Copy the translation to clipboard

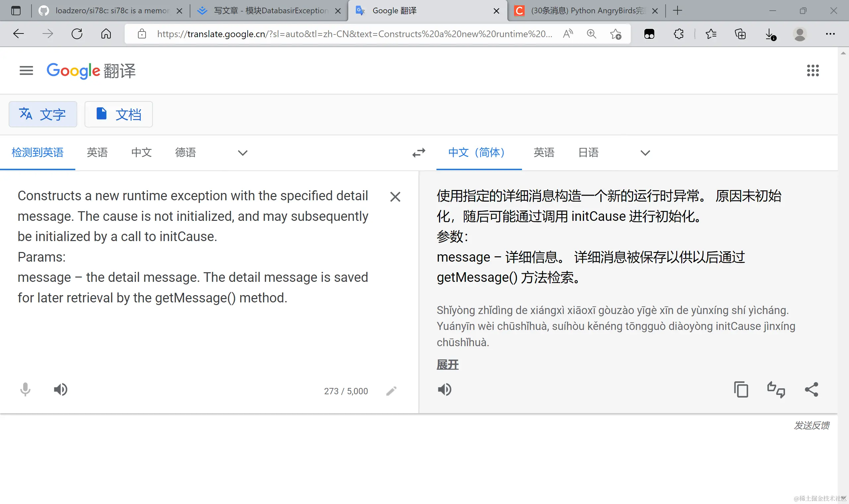point(741,390)
